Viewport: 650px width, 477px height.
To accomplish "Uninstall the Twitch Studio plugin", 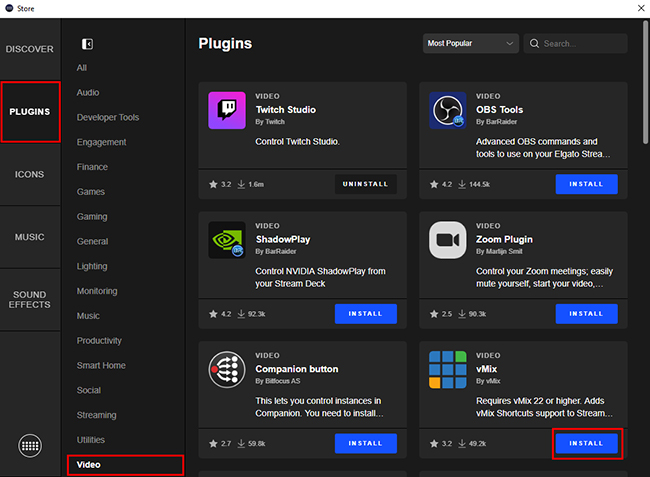I will click(366, 184).
